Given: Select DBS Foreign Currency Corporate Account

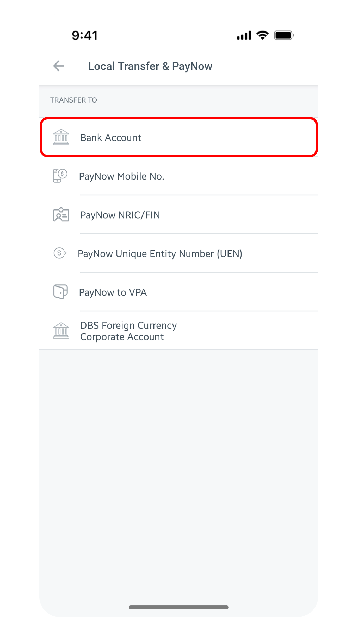Looking at the screenshot, I should pyautogui.click(x=128, y=331).
